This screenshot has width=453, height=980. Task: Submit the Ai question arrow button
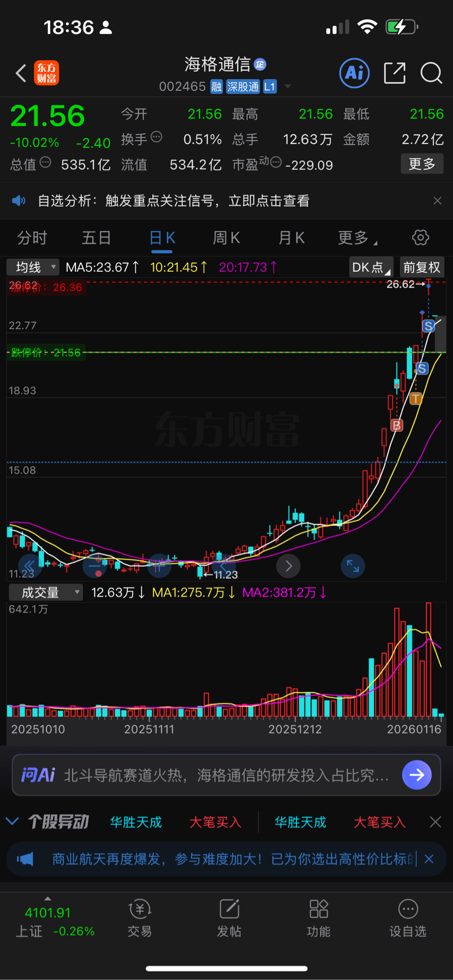click(x=417, y=775)
